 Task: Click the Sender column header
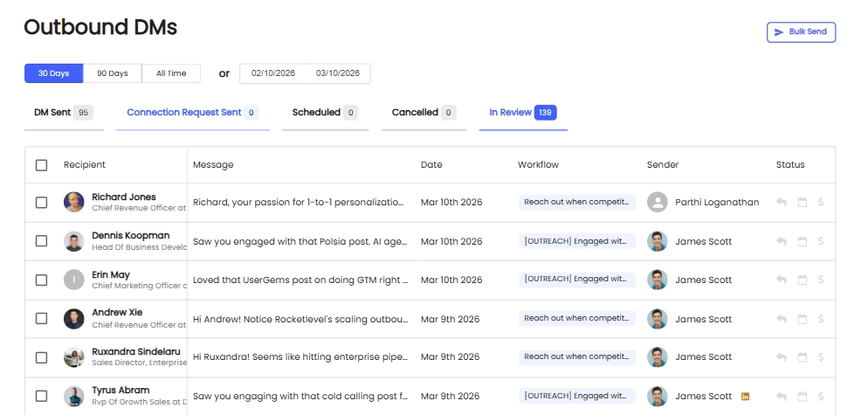point(663,164)
